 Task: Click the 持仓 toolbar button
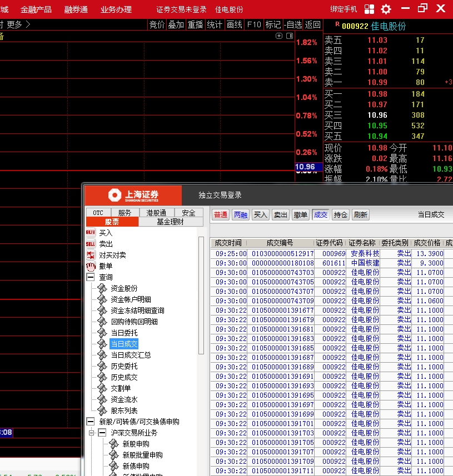click(x=341, y=215)
